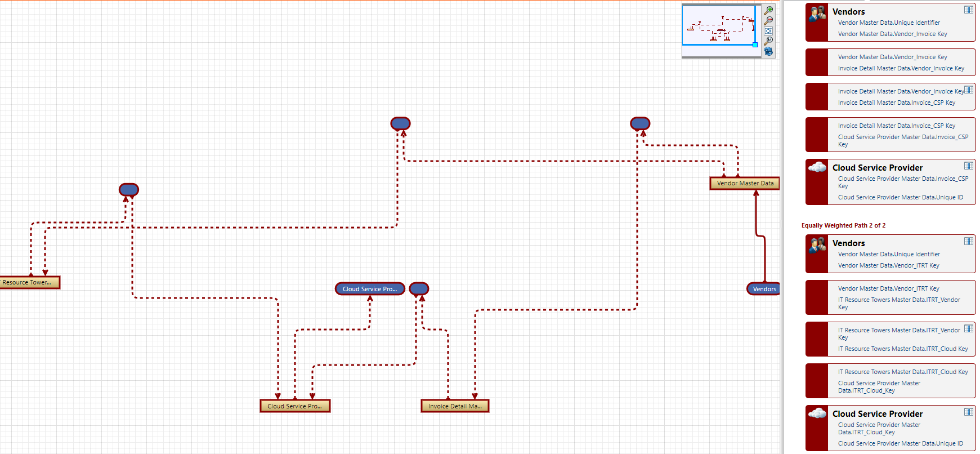This screenshot has height=454, width=980.
Task: Click 'Vendor Master Data.Vendor_ITRT Key' in path 2 Vendors card
Action: point(888,266)
